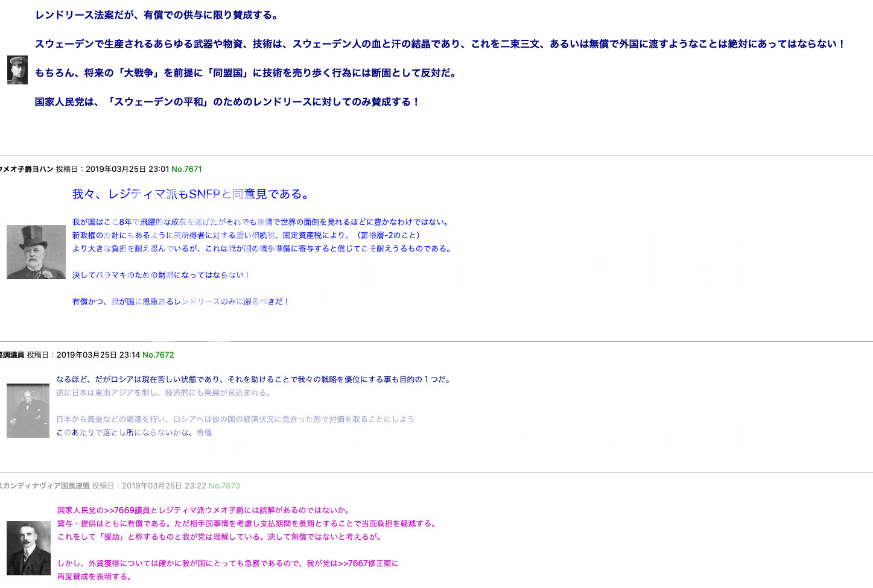Image resolution: width=873 pixels, height=588 pixels.
Task: Click line 'このあたりで落とし所にならないかな、皆様'
Action: point(134,432)
